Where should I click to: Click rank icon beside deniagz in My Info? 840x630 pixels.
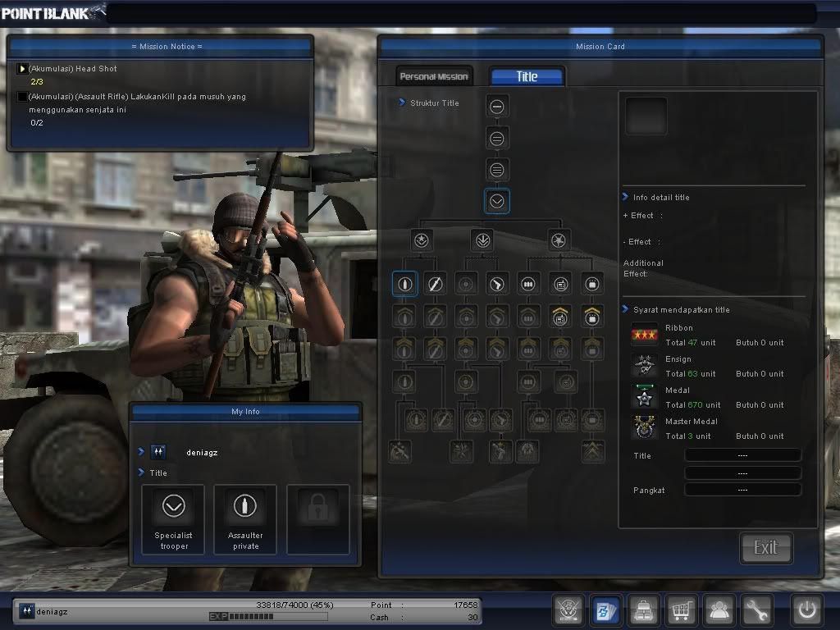point(158,452)
